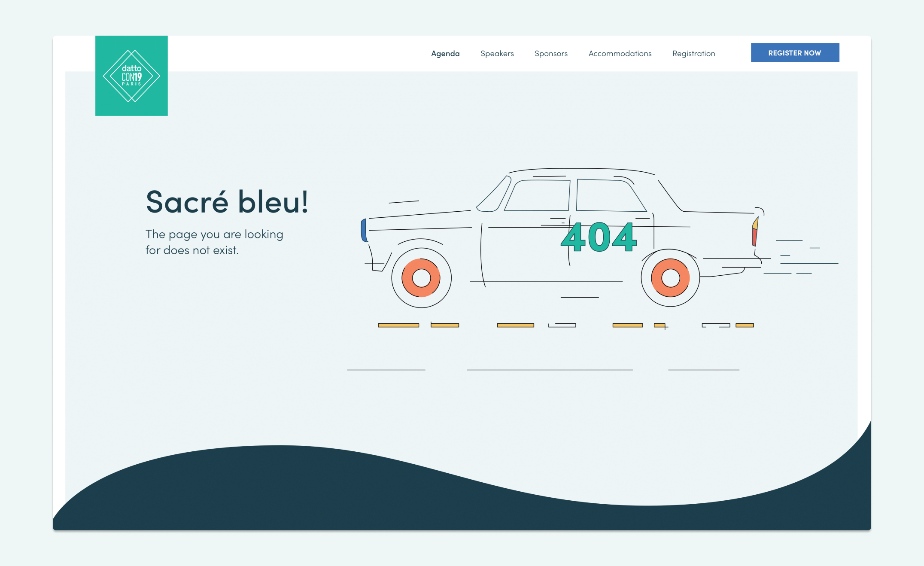The image size is (924, 566).
Task: Open the Accommodations link
Action: [620, 53]
